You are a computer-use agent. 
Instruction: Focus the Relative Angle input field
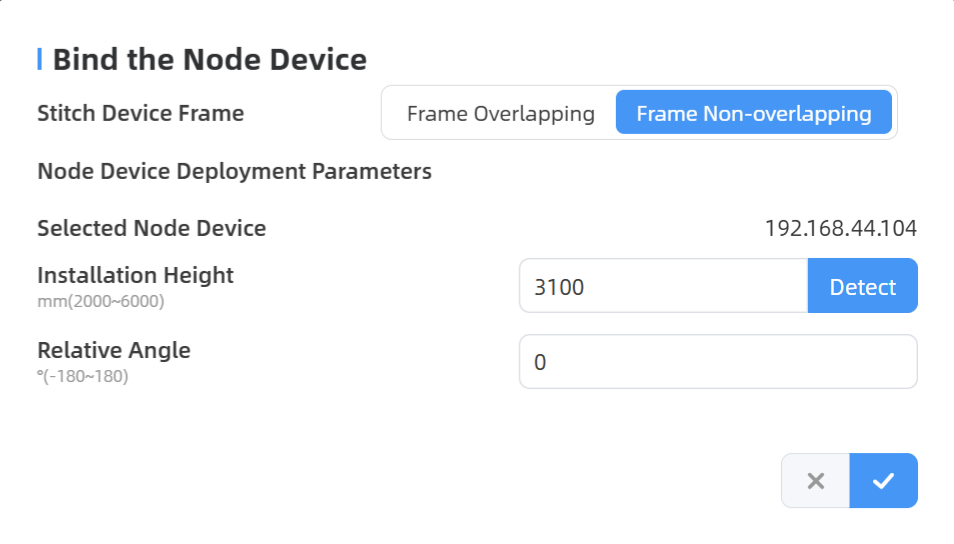tap(718, 361)
